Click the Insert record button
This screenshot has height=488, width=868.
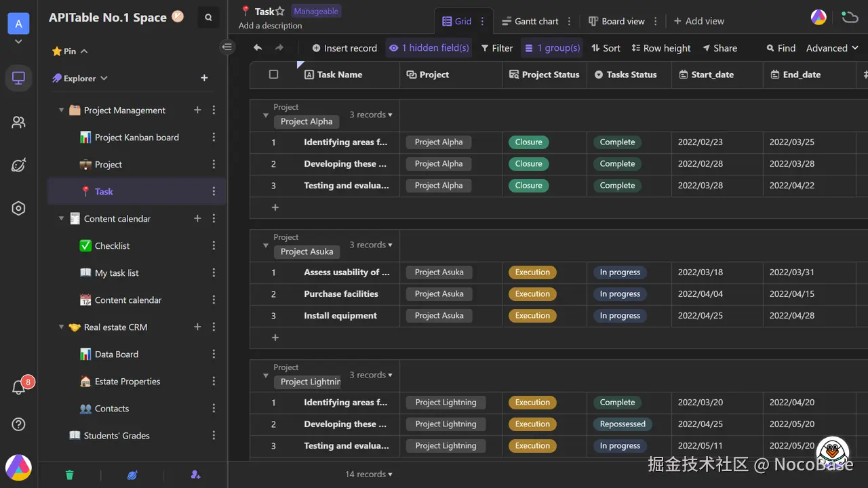344,48
